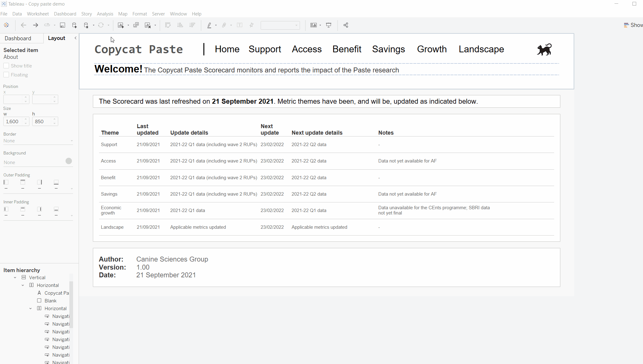
Task: Click the black cat logo image
Action: click(544, 50)
